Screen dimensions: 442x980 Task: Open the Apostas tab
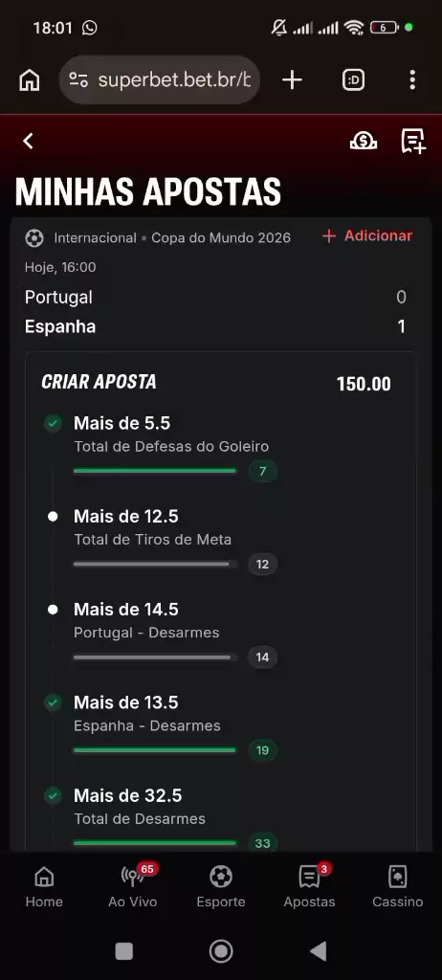(x=309, y=885)
